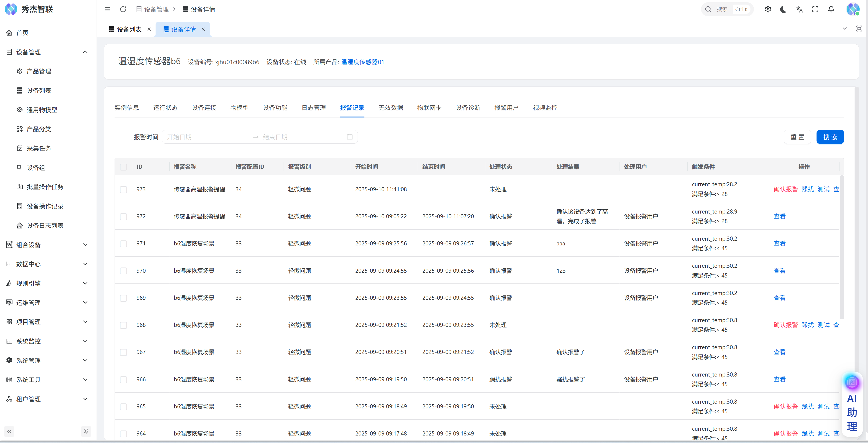This screenshot has height=443, width=868.
Task: Open the AI助理 floating assistant
Action: [x=852, y=404]
